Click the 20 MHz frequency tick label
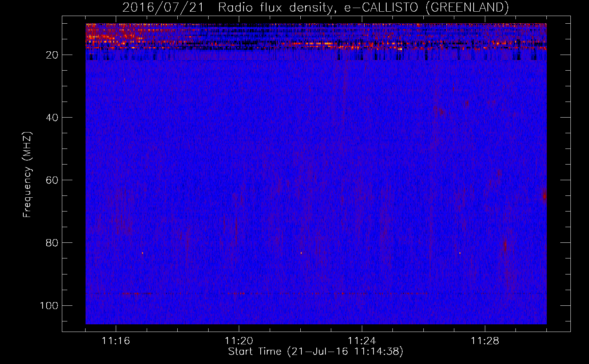 click(x=52, y=55)
